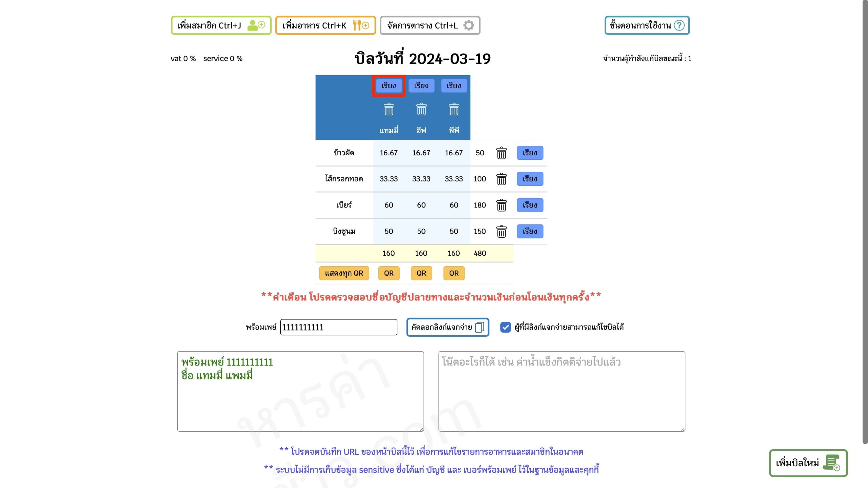The width and height of the screenshot is (868, 488).
Task: Click the copy share link button
Action: click(447, 327)
